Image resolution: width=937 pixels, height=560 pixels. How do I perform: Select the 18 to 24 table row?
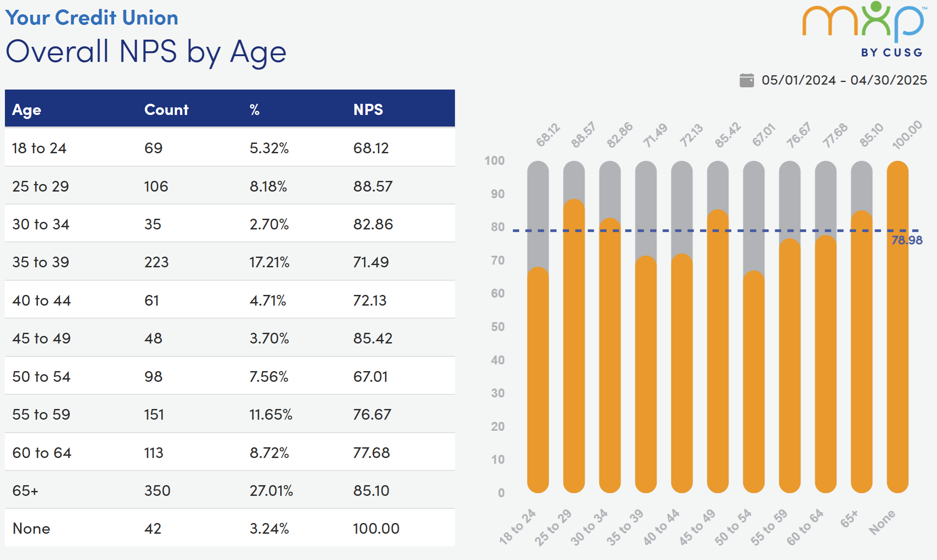tap(39, 148)
